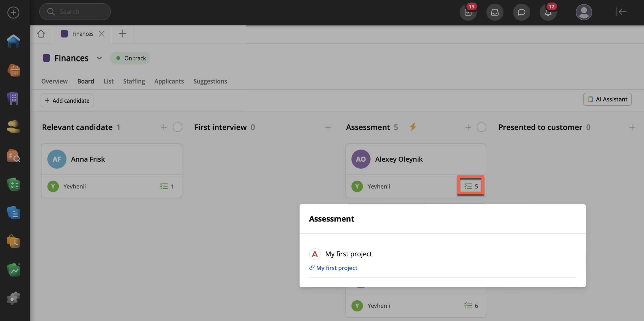Viewport: 644px width, 321px height.
Task: Open the calendar app in sidebar
Action: point(14,70)
